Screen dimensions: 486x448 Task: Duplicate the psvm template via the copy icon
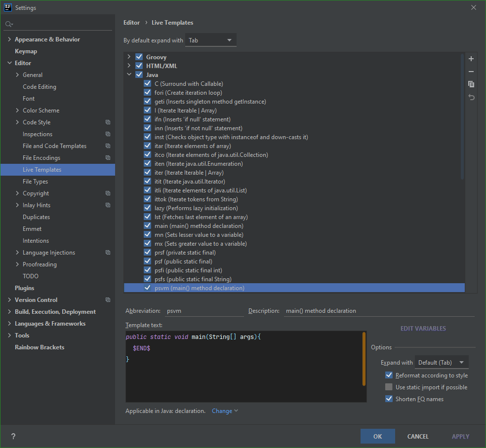[x=471, y=84]
